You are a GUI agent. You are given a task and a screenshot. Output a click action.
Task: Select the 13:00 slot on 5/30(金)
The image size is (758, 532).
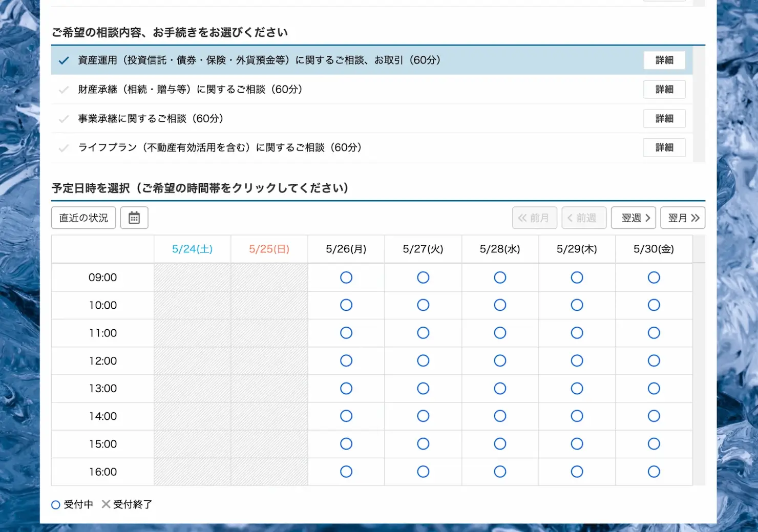tap(654, 388)
